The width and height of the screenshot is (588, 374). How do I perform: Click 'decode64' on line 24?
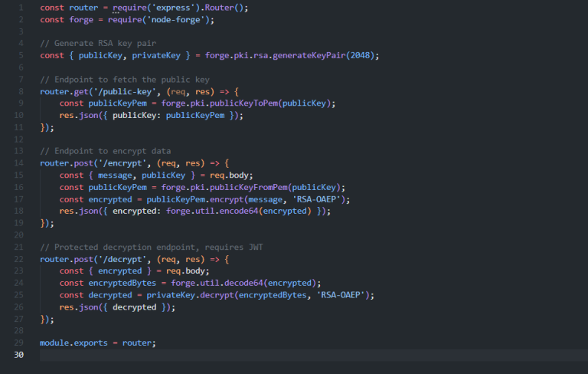(243, 283)
